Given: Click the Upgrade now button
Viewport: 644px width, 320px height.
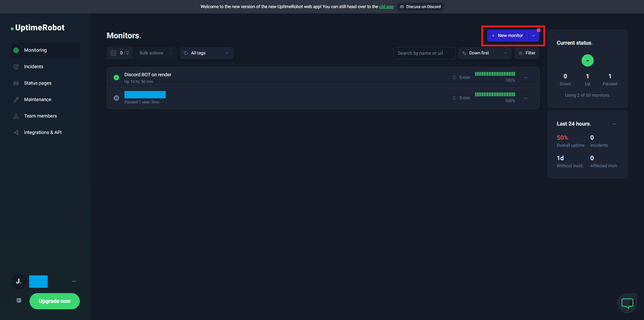Looking at the screenshot, I should point(55,301).
